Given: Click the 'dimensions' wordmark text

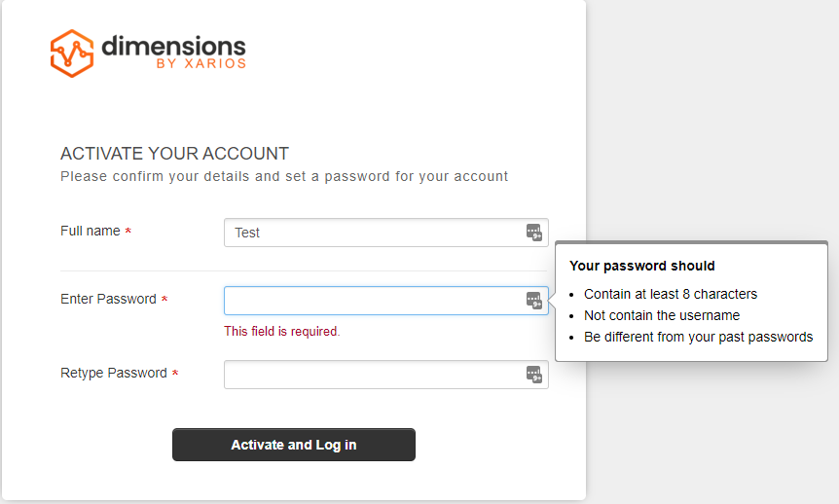Looking at the screenshot, I should [173, 45].
